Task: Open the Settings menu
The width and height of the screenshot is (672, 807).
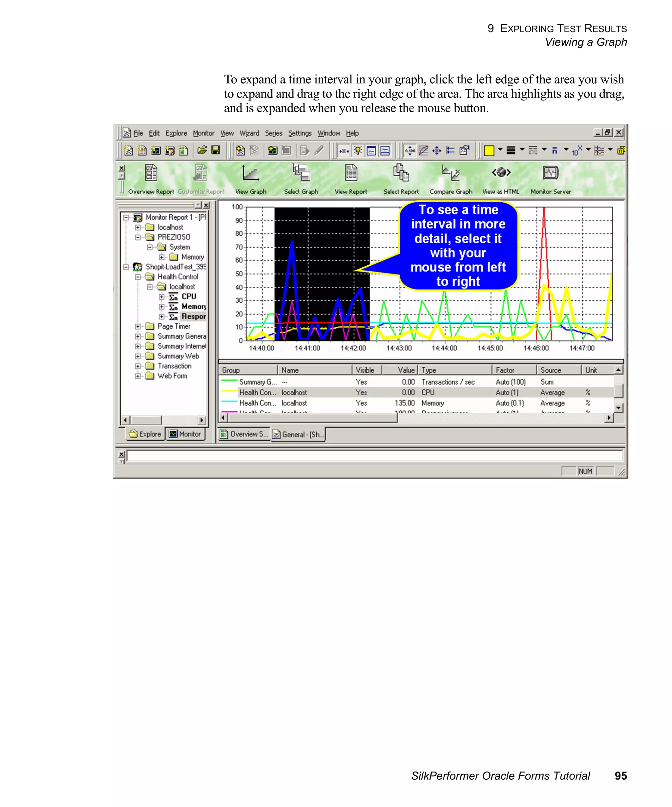Action: [300, 133]
